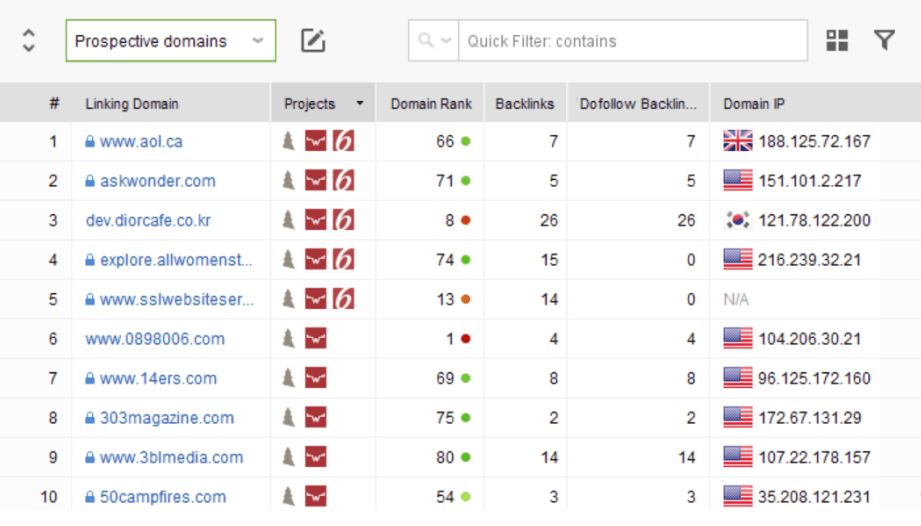Viewport: 921px width, 526px height.
Task: Sort by Linking Domain column header
Action: tap(132, 103)
